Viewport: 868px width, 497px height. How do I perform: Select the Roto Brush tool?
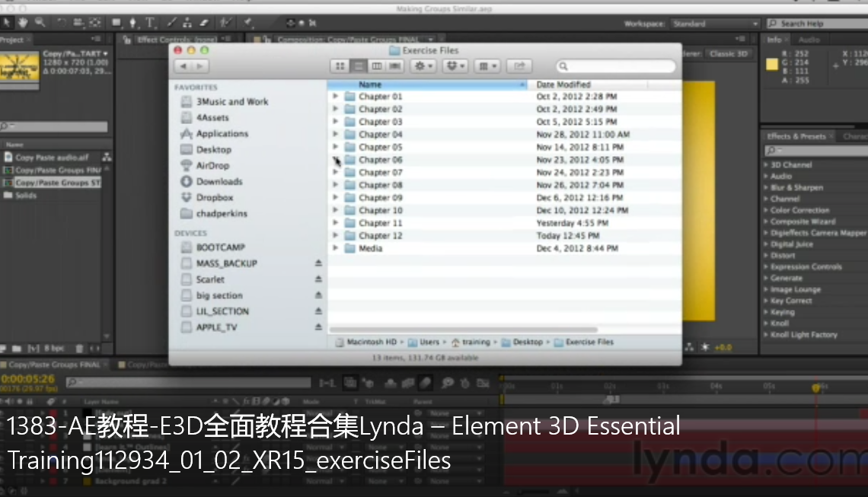click(x=225, y=23)
